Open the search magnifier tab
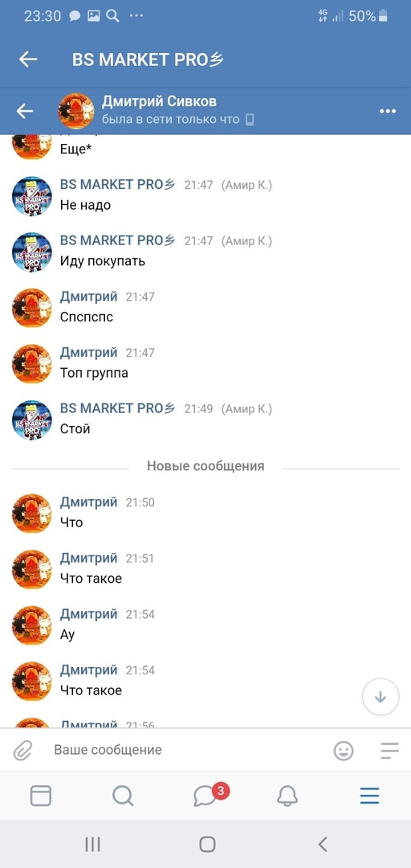Viewport: 411px width, 868px height. [x=123, y=796]
